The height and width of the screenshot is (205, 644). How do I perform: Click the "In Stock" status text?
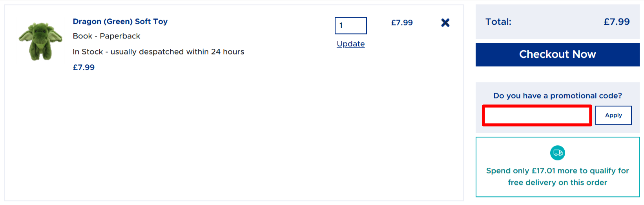88,52
